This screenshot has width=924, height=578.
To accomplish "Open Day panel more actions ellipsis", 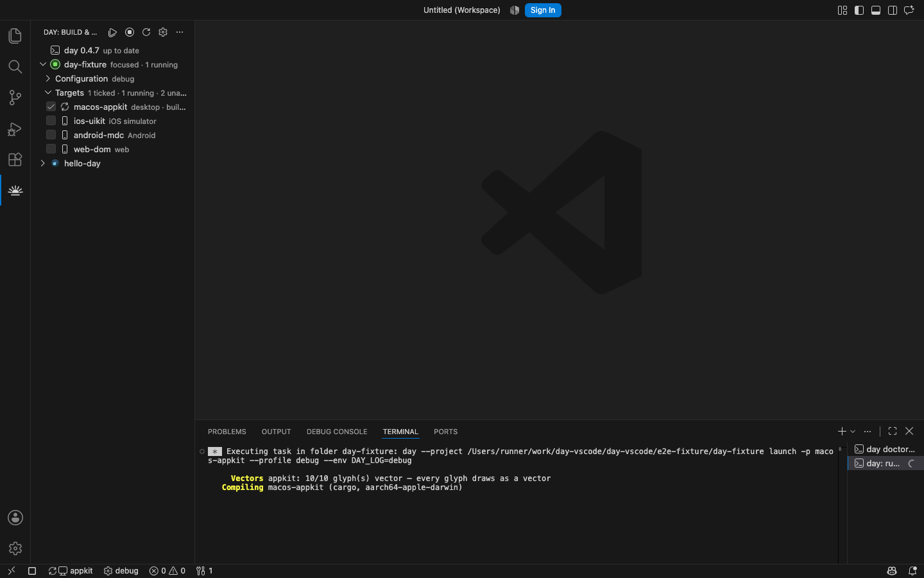I will pyautogui.click(x=180, y=32).
